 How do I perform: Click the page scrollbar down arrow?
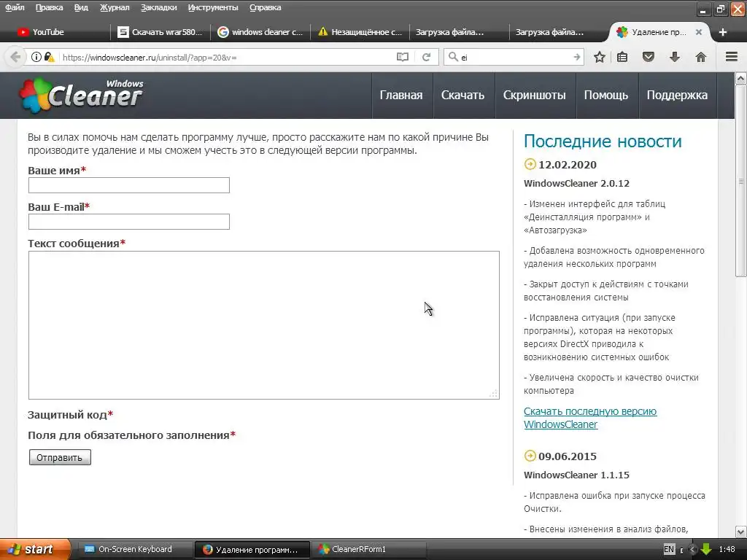[740, 532]
